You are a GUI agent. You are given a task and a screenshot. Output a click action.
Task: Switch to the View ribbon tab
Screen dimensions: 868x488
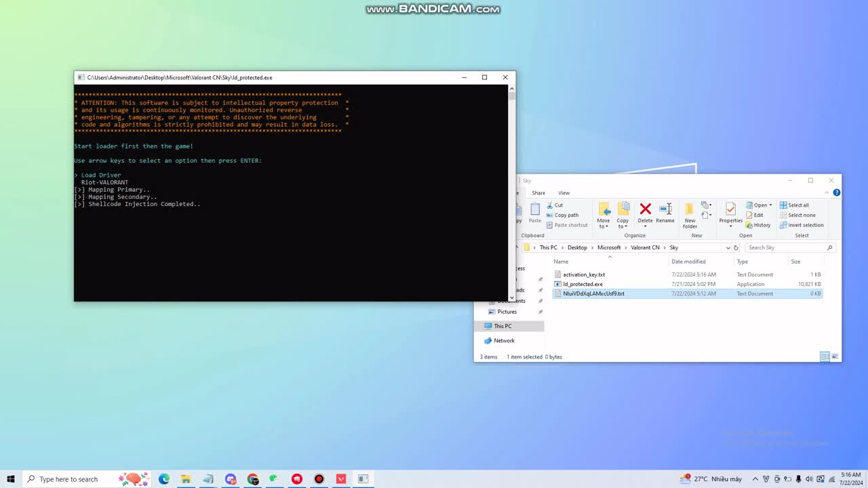click(564, 192)
